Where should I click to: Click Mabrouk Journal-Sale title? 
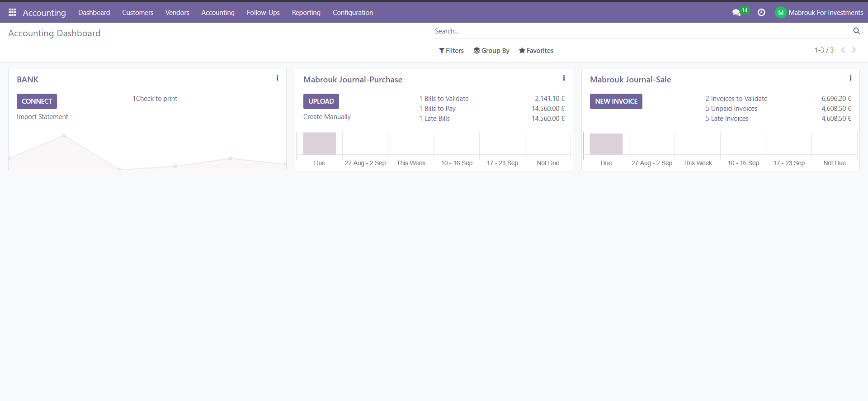(x=630, y=80)
